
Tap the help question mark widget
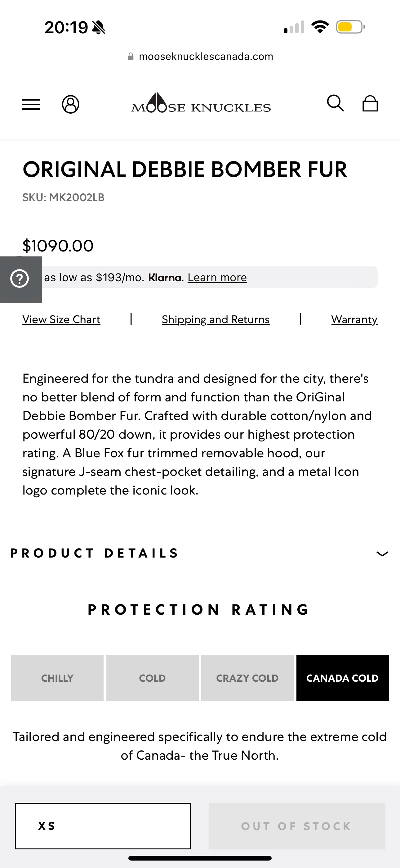click(20, 279)
